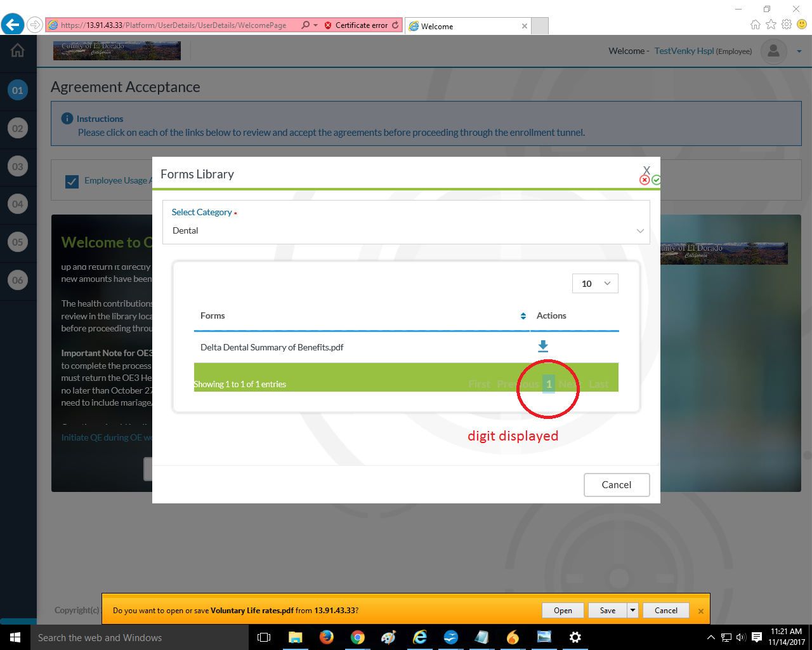Download Delta Dental Summary of Benefits.pdf
Viewport: 812px width, 650px height.
point(543,346)
